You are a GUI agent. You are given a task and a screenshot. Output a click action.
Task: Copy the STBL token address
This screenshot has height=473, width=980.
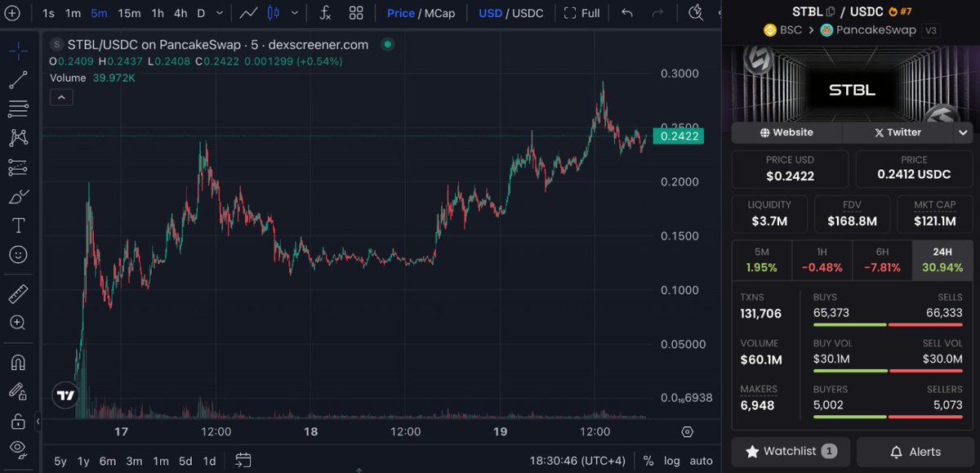pyautogui.click(x=831, y=11)
